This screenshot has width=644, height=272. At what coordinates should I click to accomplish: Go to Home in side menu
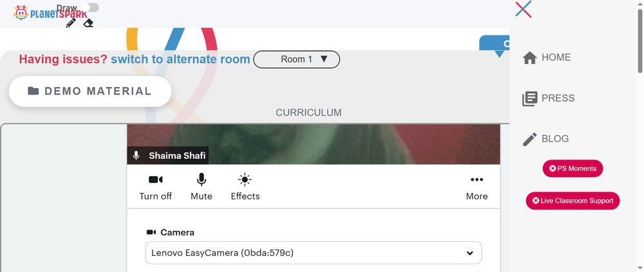[547, 57]
